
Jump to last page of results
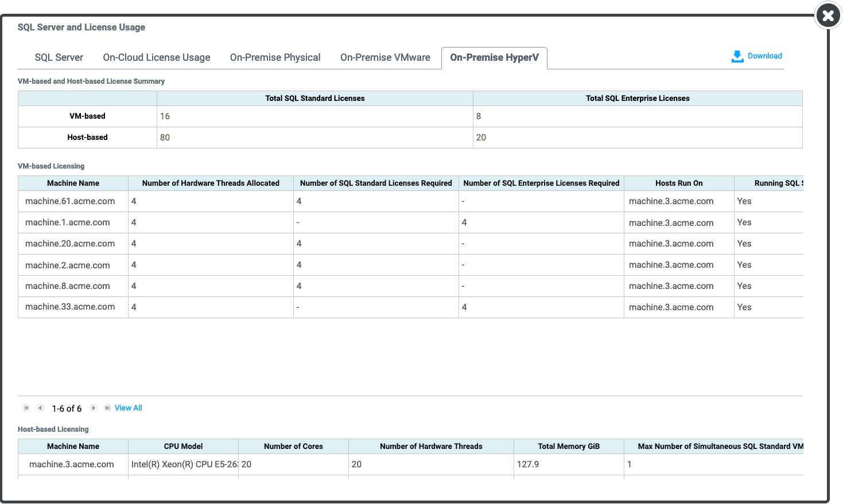(x=107, y=408)
